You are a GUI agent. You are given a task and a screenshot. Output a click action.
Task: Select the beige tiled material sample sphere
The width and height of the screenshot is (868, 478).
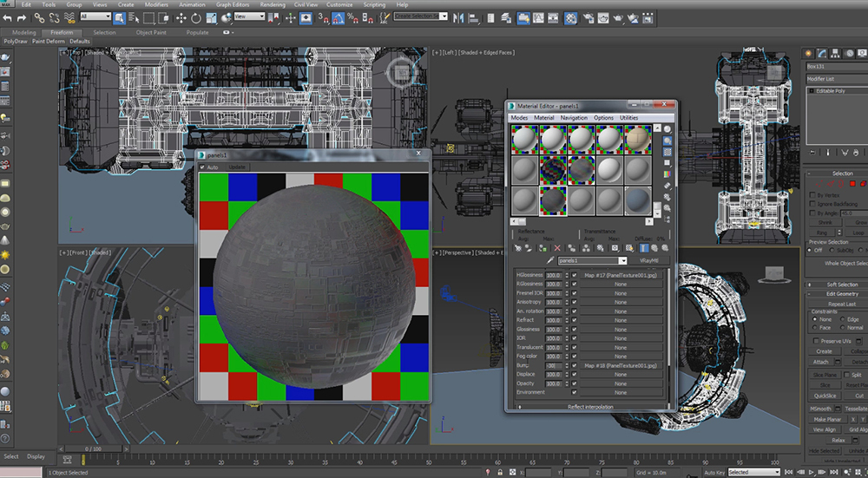(x=636, y=139)
